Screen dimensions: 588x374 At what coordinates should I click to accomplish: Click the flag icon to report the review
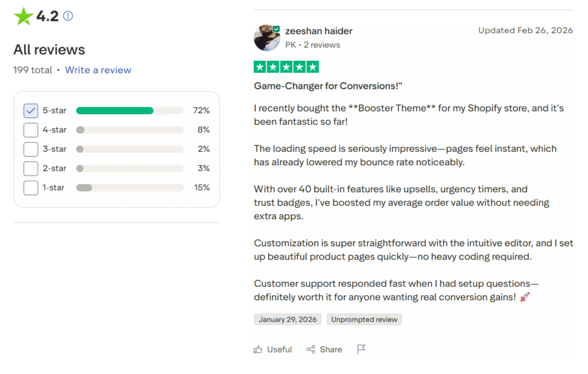(361, 348)
